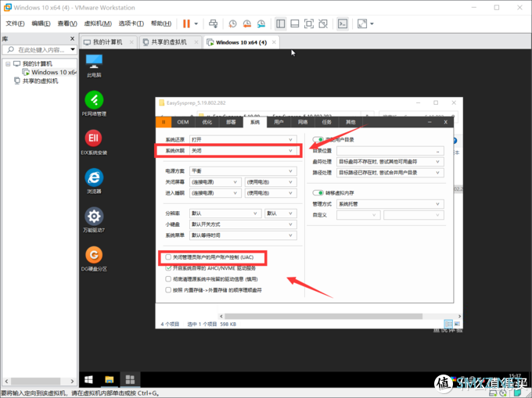Click the orange home tab in EasySysprep
This screenshot has width=532, height=398.
[x=164, y=122]
